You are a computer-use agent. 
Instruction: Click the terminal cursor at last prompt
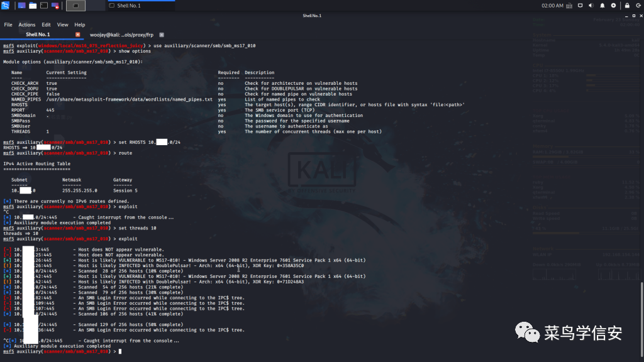(x=120, y=351)
